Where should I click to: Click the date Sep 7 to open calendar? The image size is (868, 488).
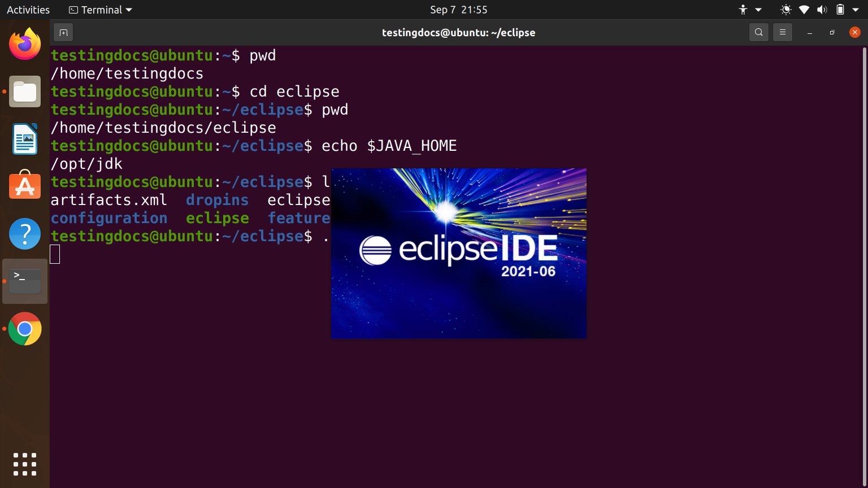[x=458, y=9]
